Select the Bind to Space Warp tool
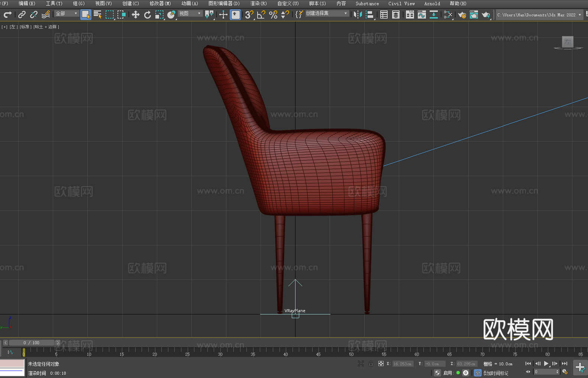 (46, 14)
